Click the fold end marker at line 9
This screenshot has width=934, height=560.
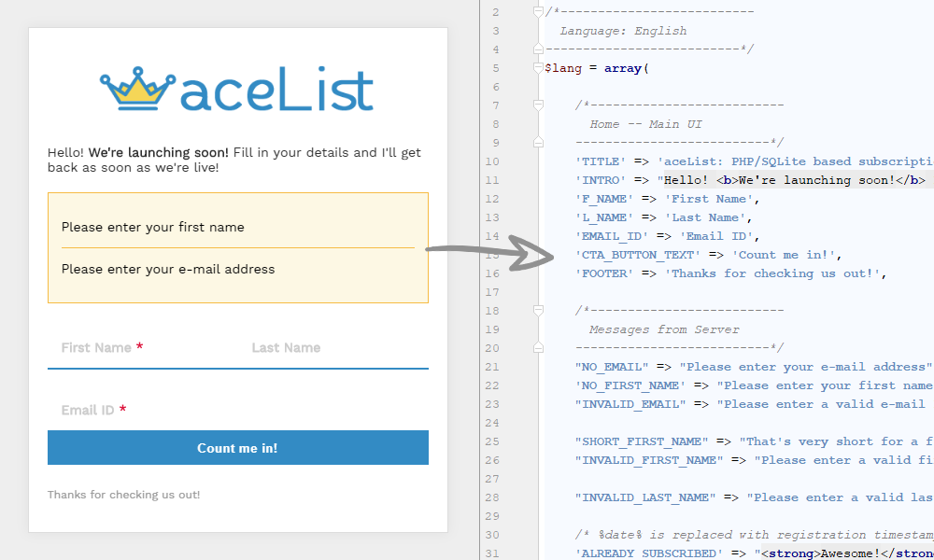(x=538, y=143)
